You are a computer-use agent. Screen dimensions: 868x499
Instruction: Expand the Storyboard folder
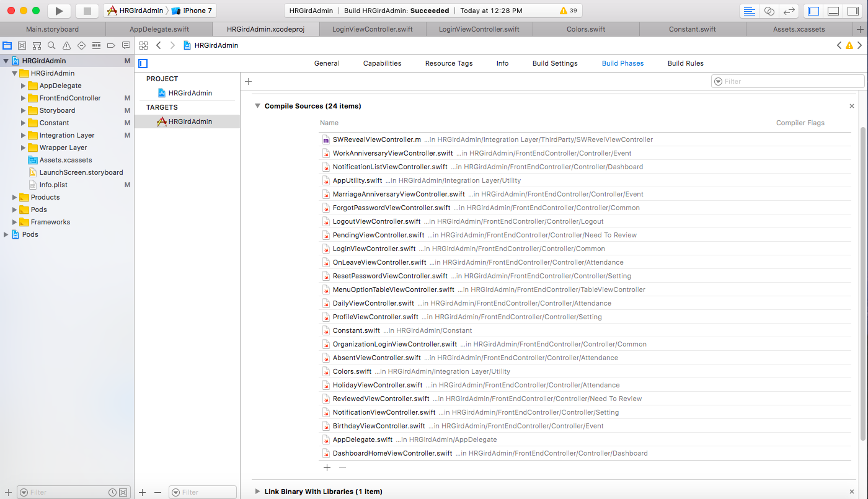(x=24, y=110)
